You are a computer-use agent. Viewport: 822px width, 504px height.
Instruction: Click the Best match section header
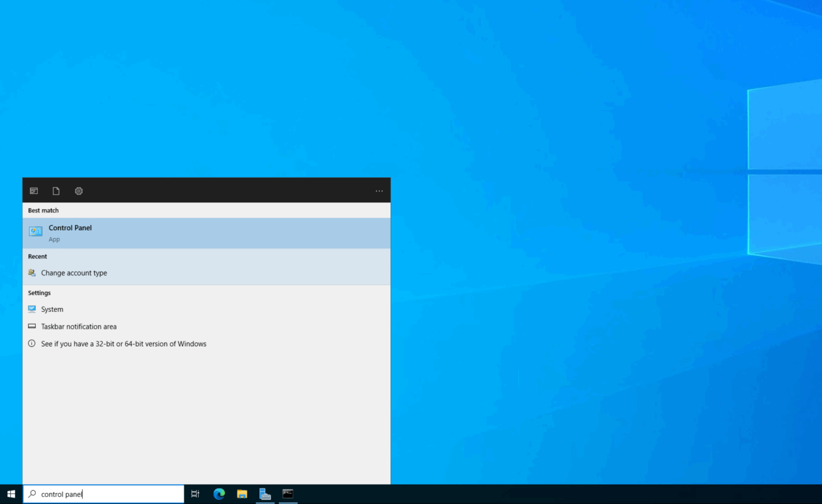point(43,210)
